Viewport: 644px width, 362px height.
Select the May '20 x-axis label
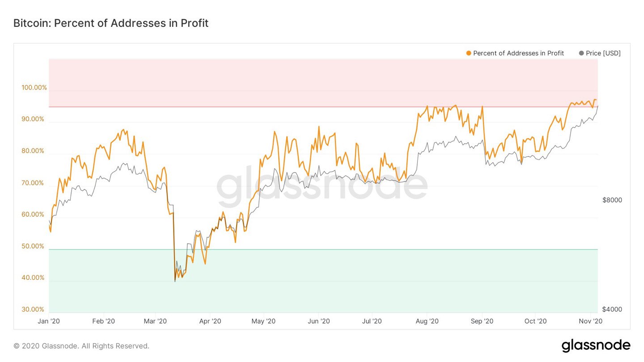pos(264,321)
